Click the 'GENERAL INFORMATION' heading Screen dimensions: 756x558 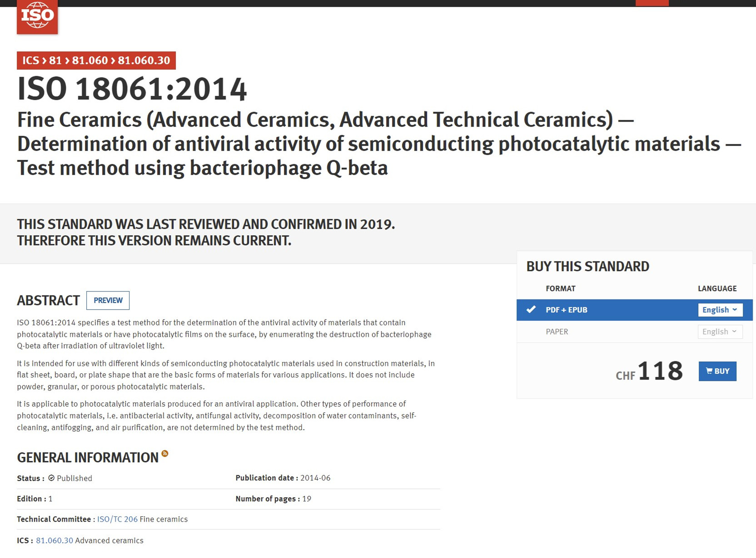[88, 457]
